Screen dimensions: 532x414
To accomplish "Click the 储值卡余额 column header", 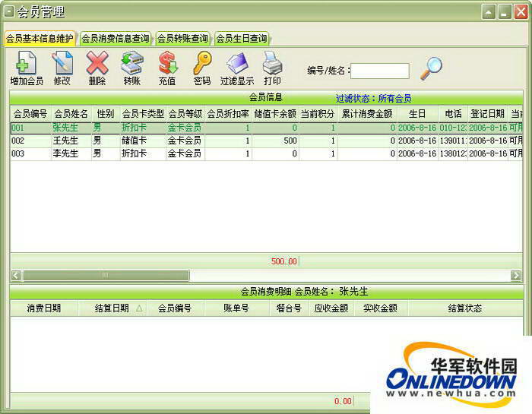I will [275, 113].
